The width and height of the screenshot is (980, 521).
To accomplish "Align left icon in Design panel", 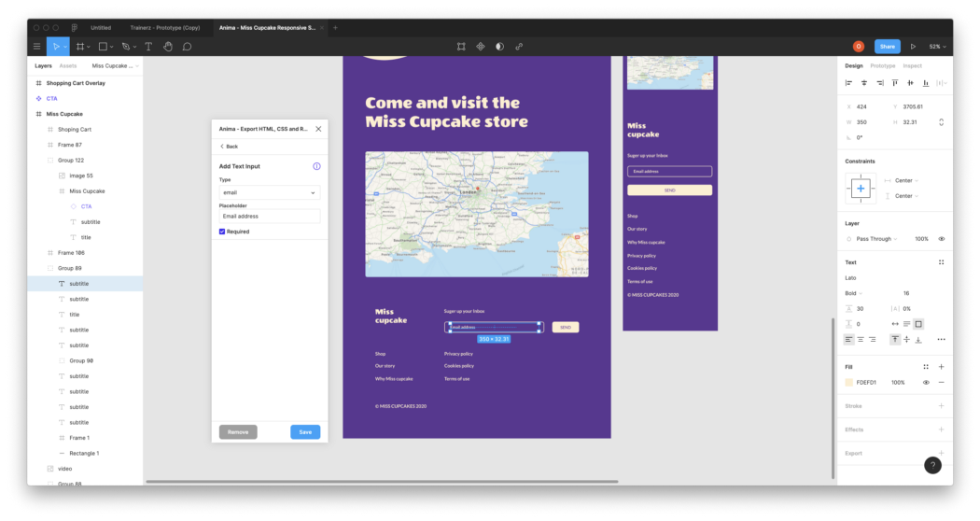I will coord(848,82).
